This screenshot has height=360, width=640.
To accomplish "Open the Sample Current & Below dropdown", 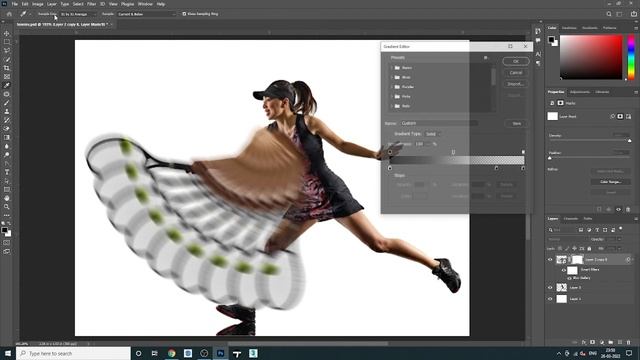I will pyautogui.click(x=147, y=14).
